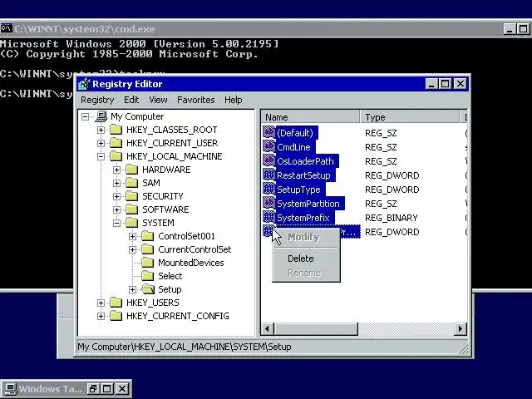Click the CurrentControlSet folder icon
Viewport: 532px width, 399px height.
click(148, 249)
